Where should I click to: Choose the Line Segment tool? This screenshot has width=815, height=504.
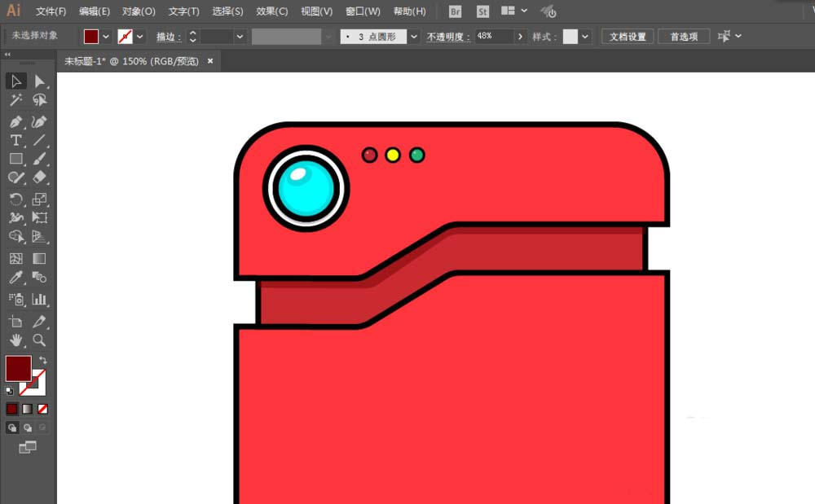pyautogui.click(x=39, y=140)
